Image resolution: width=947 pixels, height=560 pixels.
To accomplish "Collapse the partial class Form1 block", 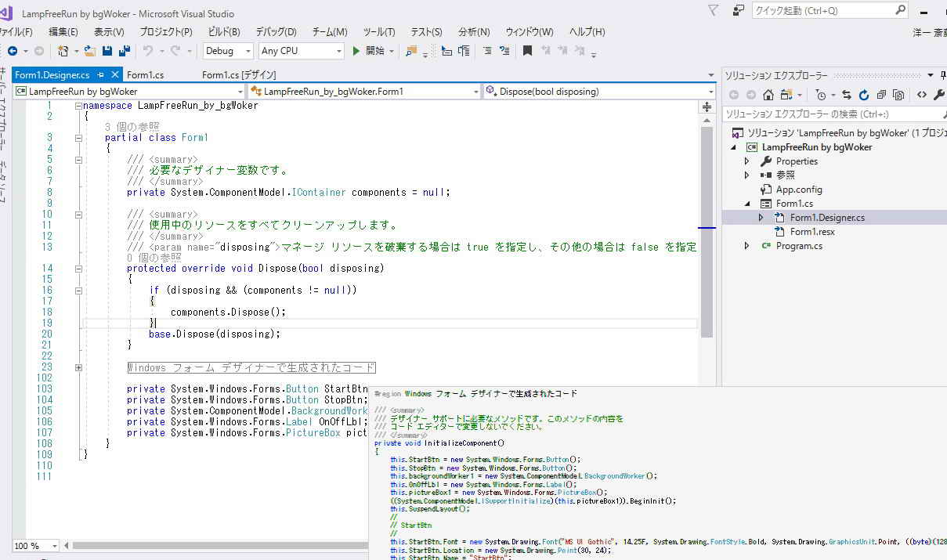I will [x=78, y=138].
